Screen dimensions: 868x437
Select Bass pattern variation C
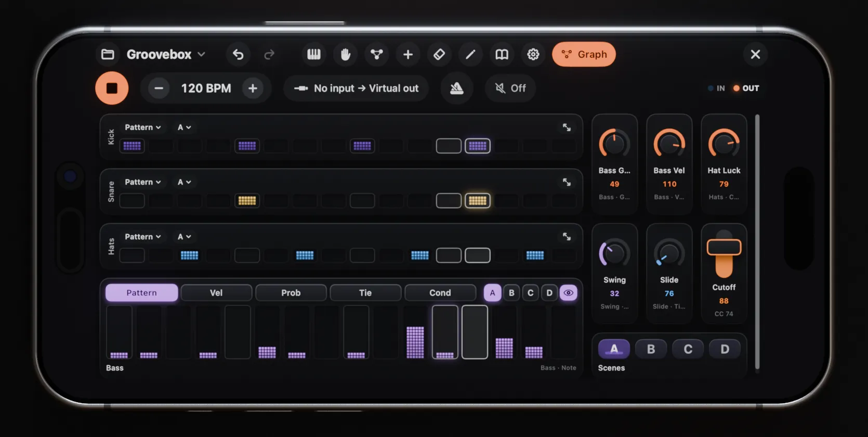(x=531, y=293)
